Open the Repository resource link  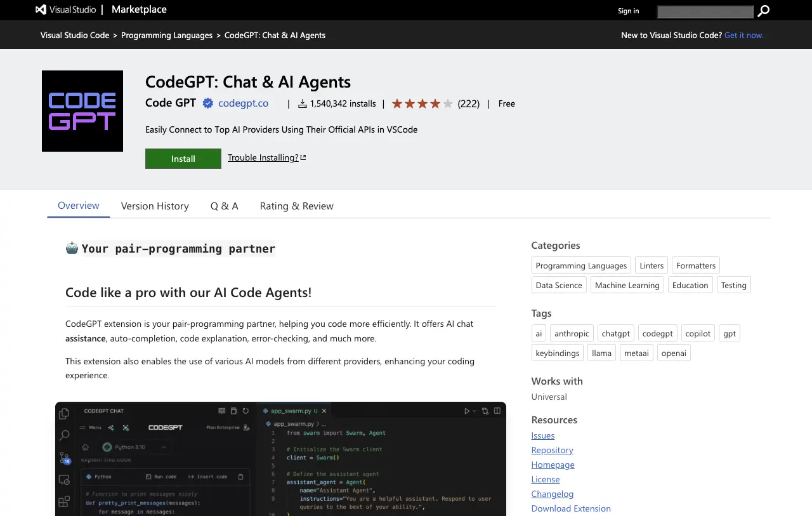552,449
